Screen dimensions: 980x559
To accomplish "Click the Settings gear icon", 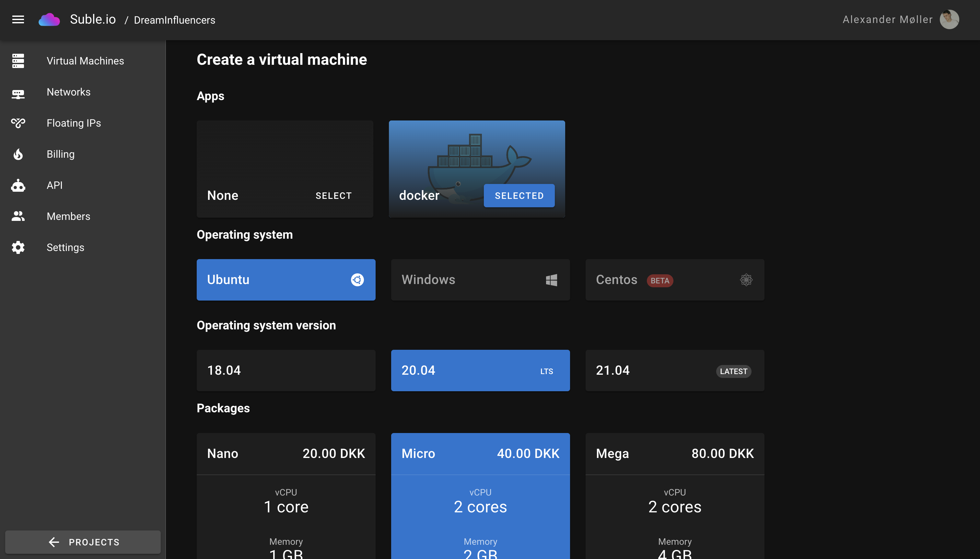I will pyautogui.click(x=18, y=248).
